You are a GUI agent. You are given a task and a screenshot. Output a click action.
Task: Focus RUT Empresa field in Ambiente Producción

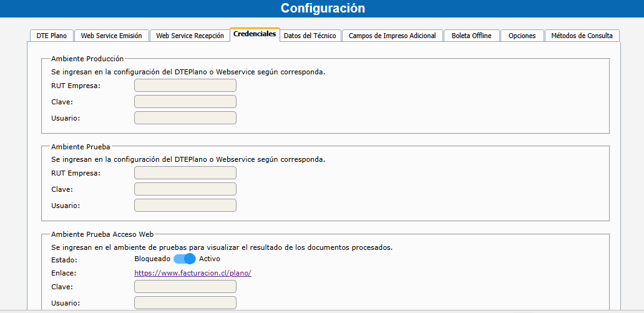pyautogui.click(x=185, y=86)
